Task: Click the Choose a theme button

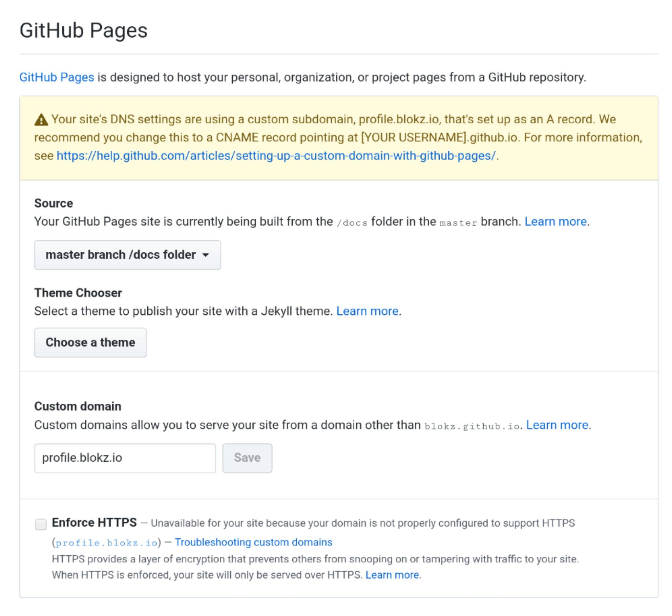Action: tap(90, 343)
